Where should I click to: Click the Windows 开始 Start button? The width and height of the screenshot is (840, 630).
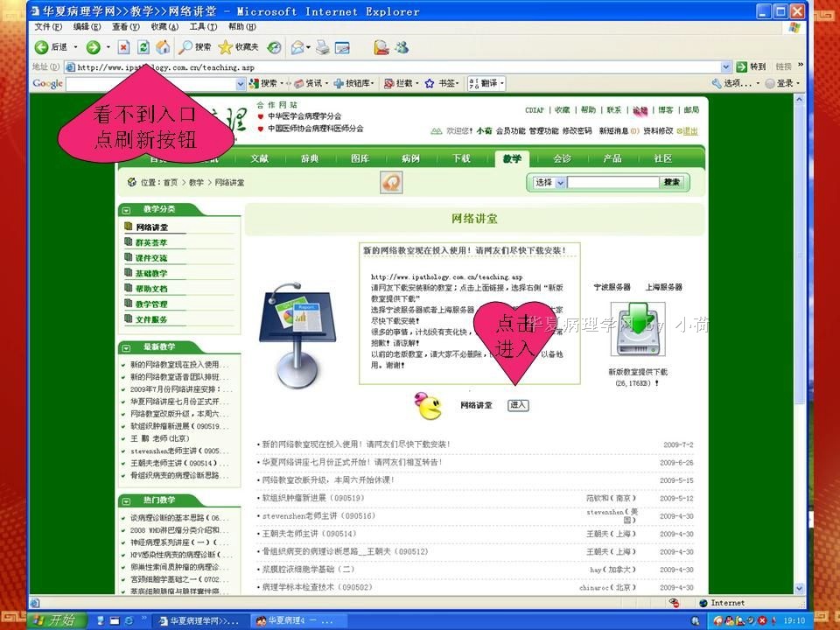tap(57, 620)
